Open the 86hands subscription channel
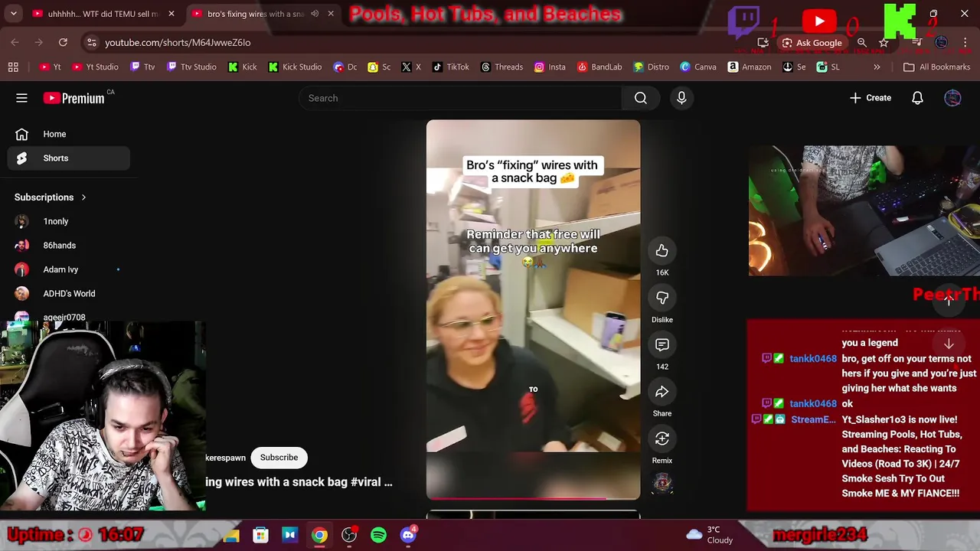Image resolution: width=980 pixels, height=551 pixels. coord(69,246)
